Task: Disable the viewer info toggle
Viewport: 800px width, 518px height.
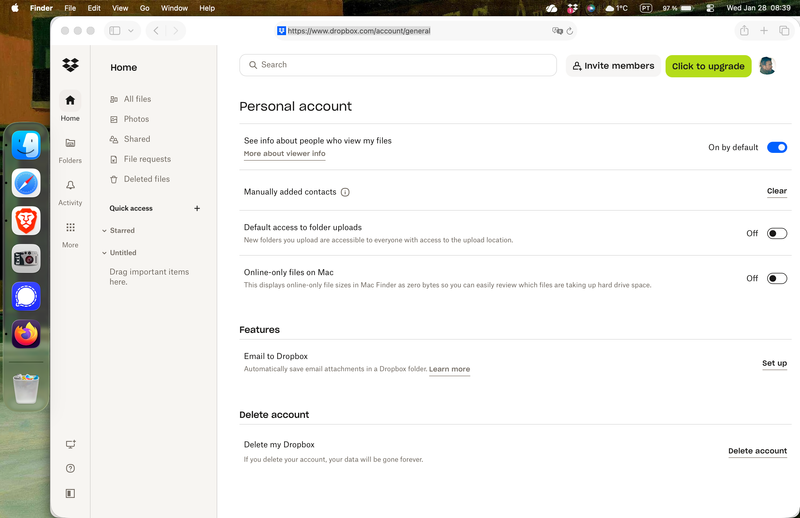Action: pos(776,147)
